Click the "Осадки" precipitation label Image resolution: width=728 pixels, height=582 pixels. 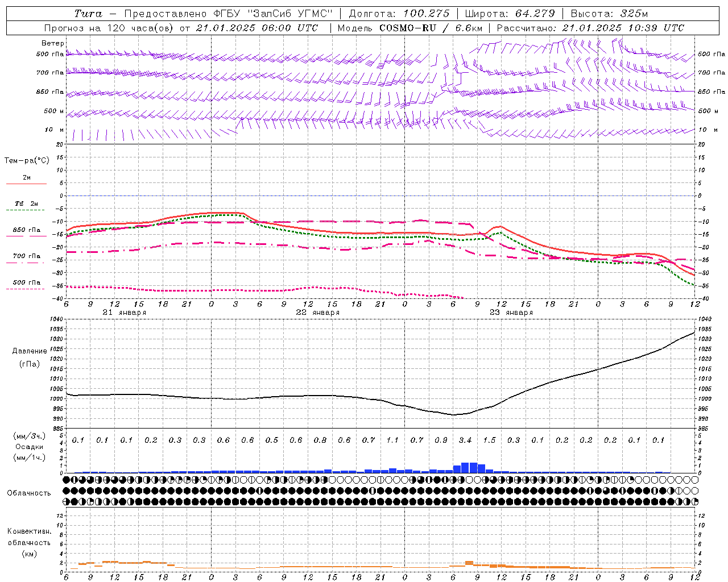pyautogui.click(x=30, y=447)
